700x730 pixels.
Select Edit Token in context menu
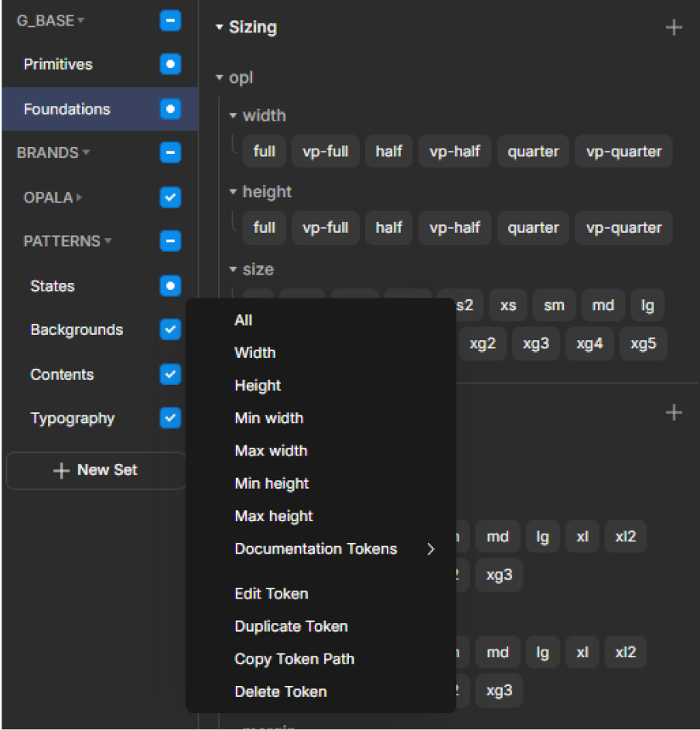tap(271, 594)
